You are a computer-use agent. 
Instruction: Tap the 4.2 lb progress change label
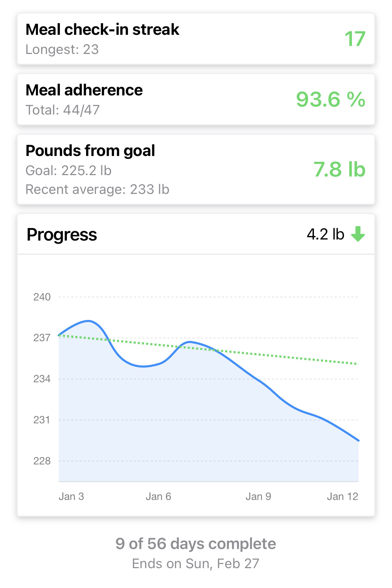tap(325, 234)
